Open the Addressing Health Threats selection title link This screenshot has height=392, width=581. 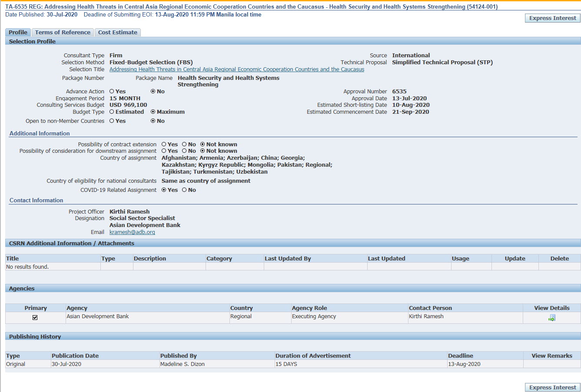coord(236,69)
